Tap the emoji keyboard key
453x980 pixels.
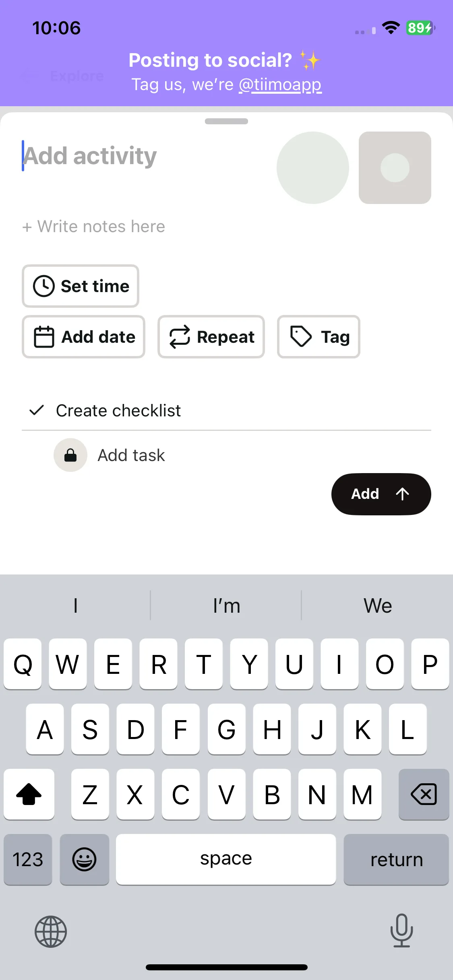[84, 860]
